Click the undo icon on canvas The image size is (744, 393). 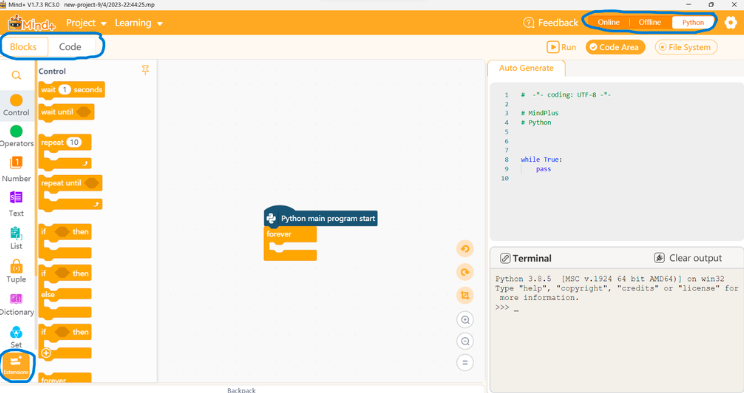point(465,249)
